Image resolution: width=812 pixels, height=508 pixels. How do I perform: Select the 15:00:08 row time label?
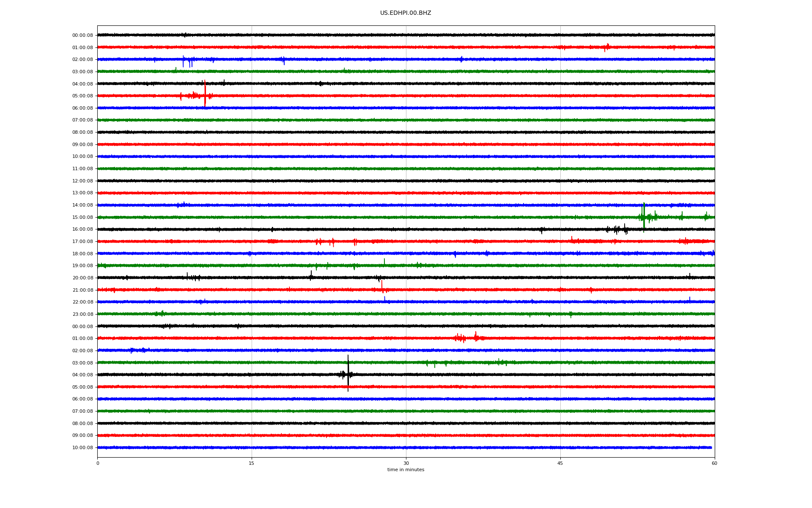[82, 218]
